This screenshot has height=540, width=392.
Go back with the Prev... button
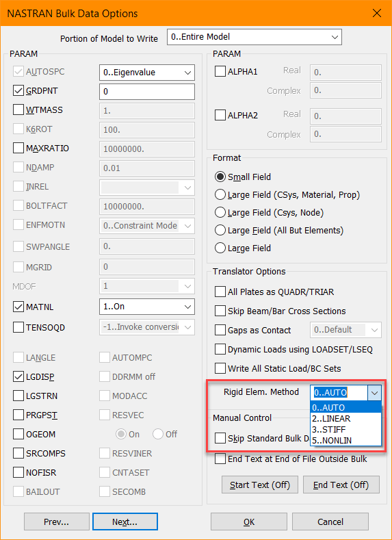pos(57,522)
